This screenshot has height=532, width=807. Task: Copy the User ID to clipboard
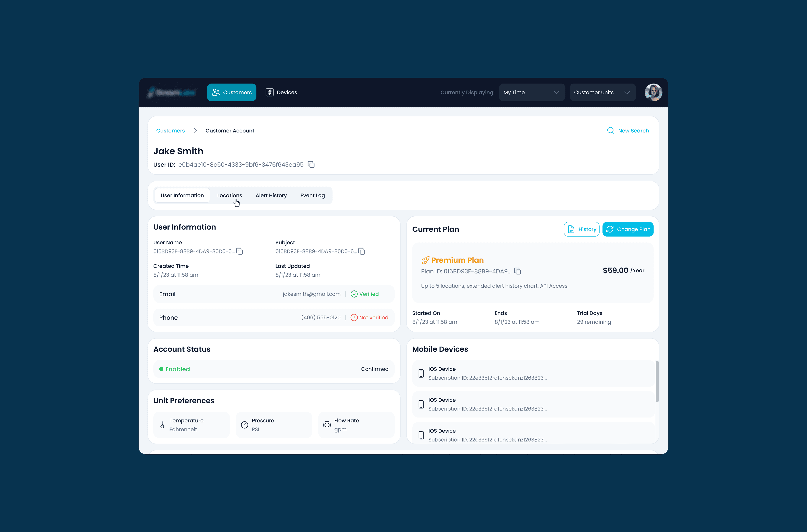[x=311, y=165]
